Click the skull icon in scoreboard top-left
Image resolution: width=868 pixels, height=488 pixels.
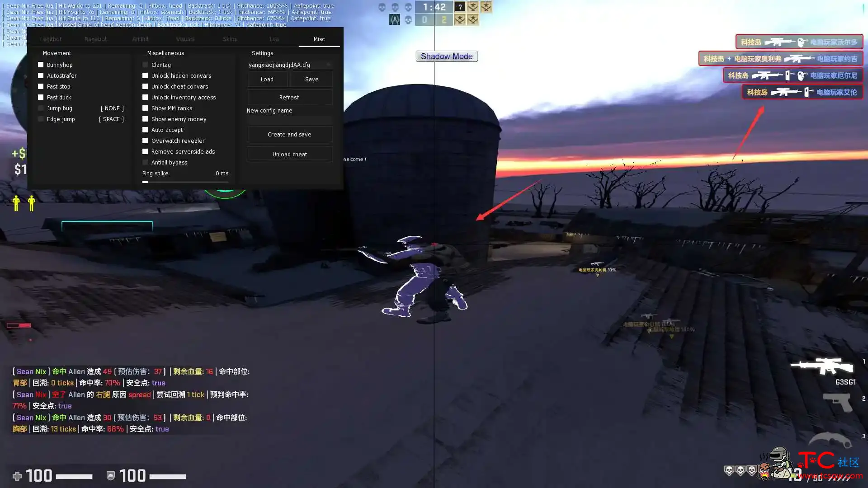[380, 7]
